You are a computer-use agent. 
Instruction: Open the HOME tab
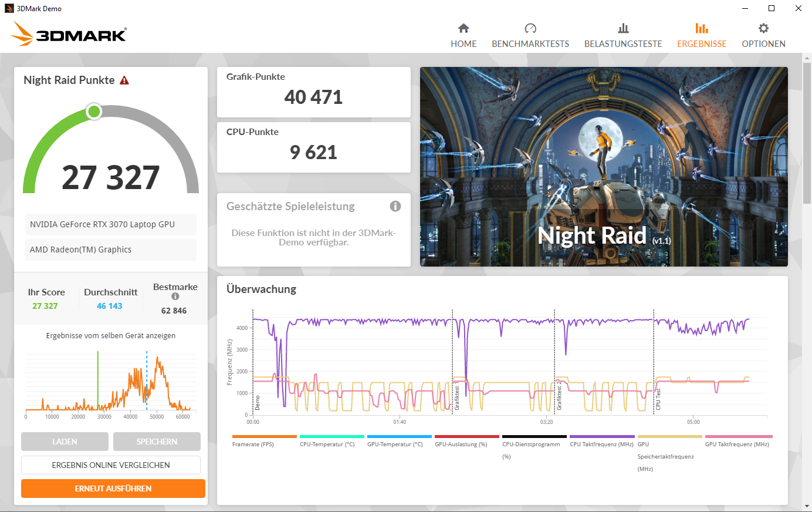point(463,36)
